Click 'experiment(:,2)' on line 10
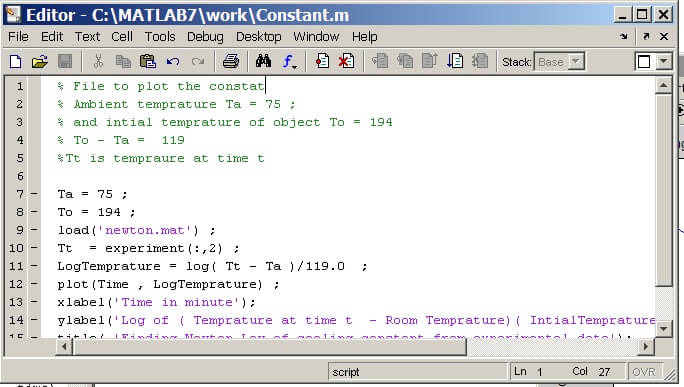This screenshot has width=684, height=387. pyautogui.click(x=164, y=248)
